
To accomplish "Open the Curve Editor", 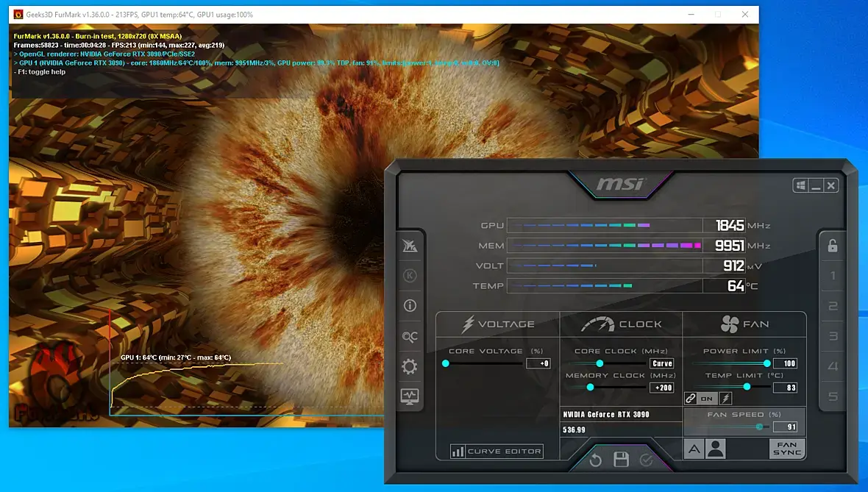I will [x=497, y=451].
